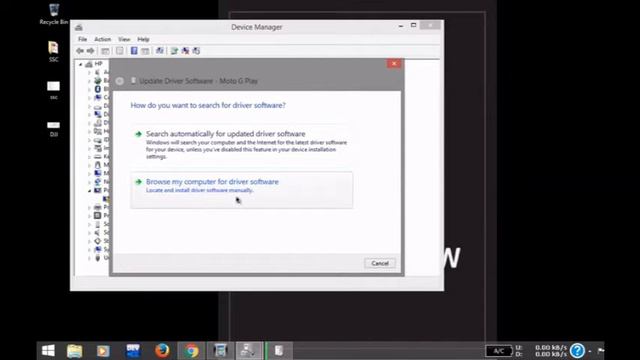Click the scan for hardware changes monitor icon
Screen dimensions: 640x360
click(x=160, y=51)
